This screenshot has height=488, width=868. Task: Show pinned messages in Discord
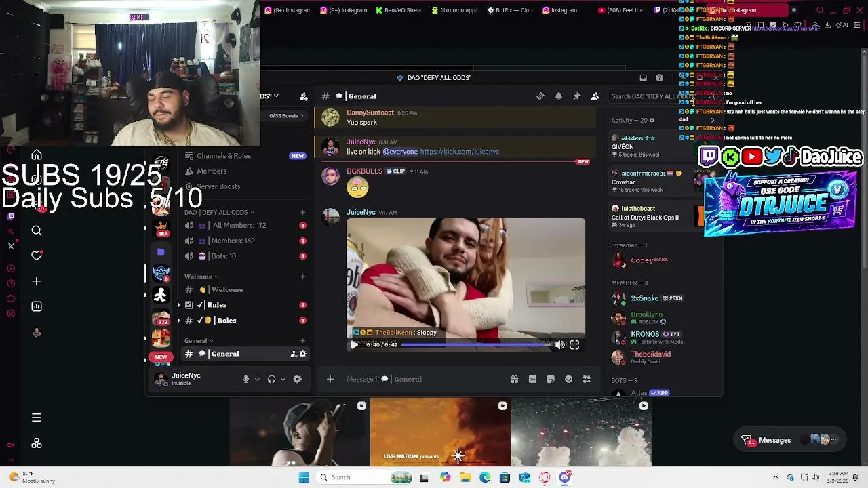[x=577, y=96]
